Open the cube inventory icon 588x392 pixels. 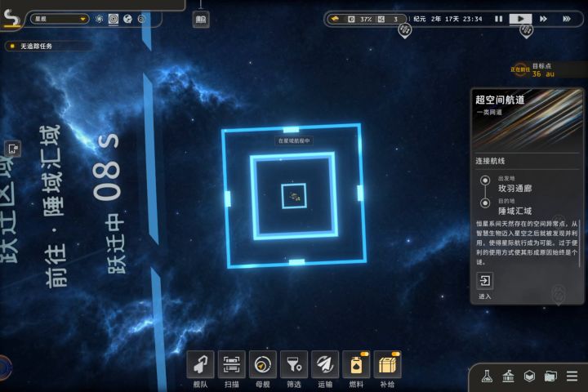coord(529,376)
